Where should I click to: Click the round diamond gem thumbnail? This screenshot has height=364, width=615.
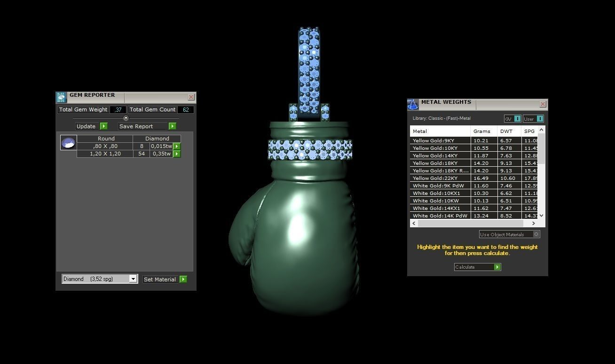point(69,142)
